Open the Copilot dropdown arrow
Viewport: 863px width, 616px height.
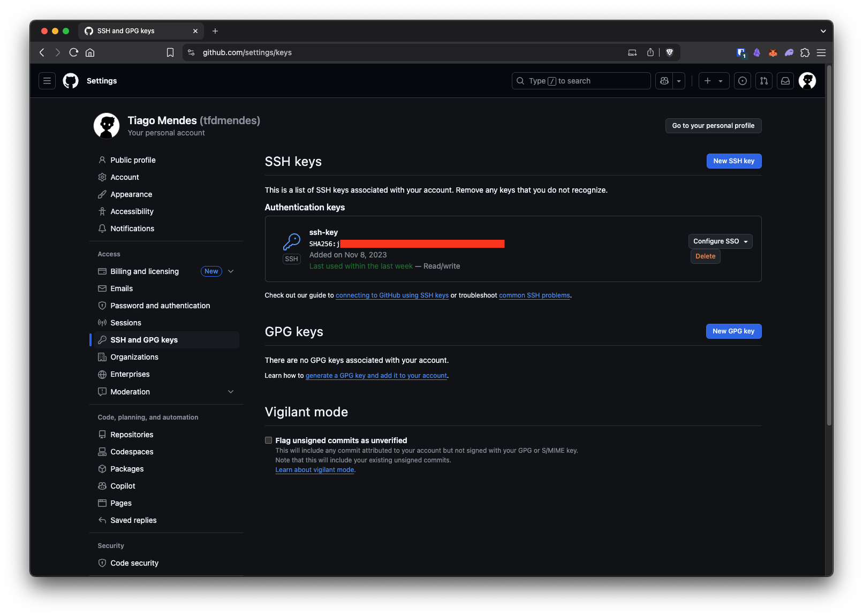679,81
